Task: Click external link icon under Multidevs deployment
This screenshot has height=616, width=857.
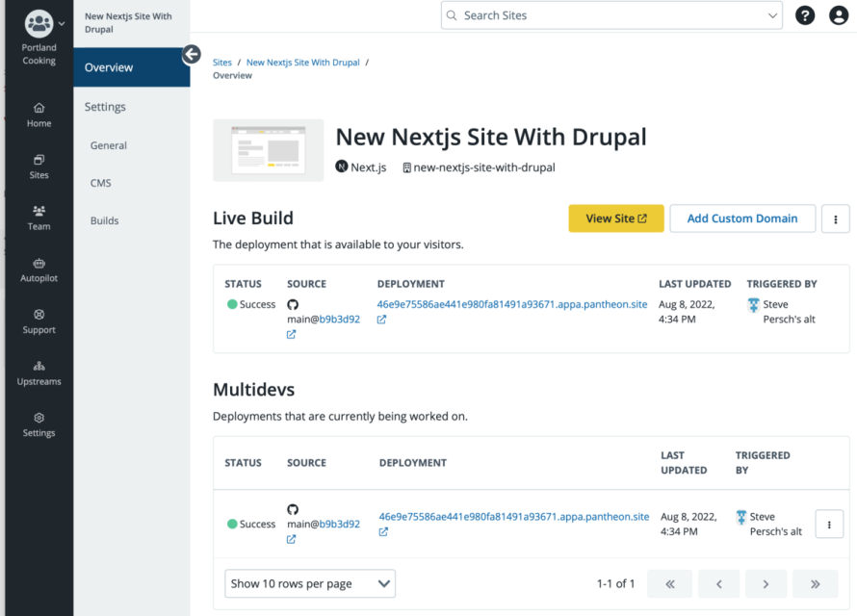Action: pyautogui.click(x=383, y=532)
